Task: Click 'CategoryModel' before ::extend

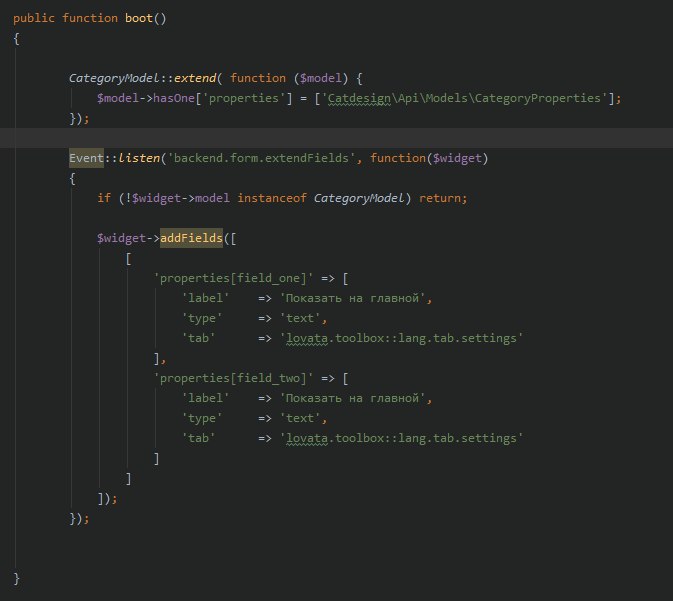Action: point(114,78)
